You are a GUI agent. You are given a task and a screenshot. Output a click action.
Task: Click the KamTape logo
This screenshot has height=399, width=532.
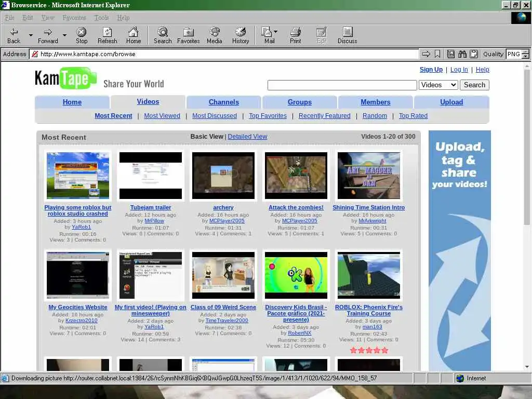[66, 78]
